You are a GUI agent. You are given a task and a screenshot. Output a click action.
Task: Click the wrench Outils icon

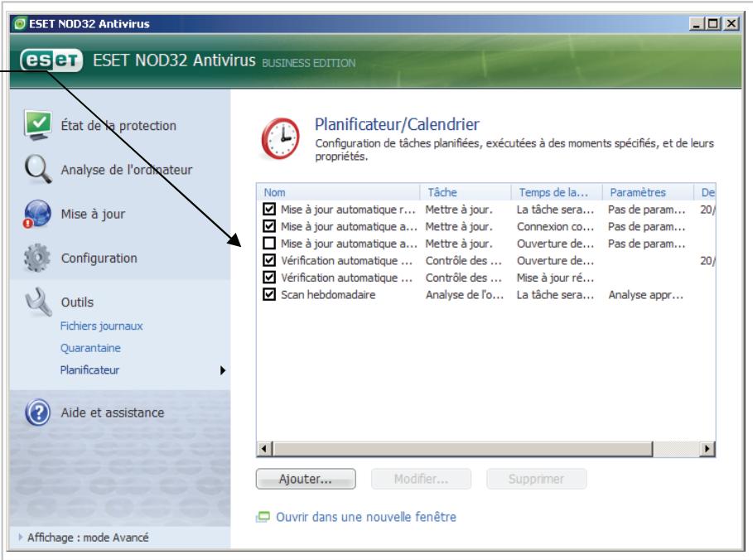coord(38,302)
